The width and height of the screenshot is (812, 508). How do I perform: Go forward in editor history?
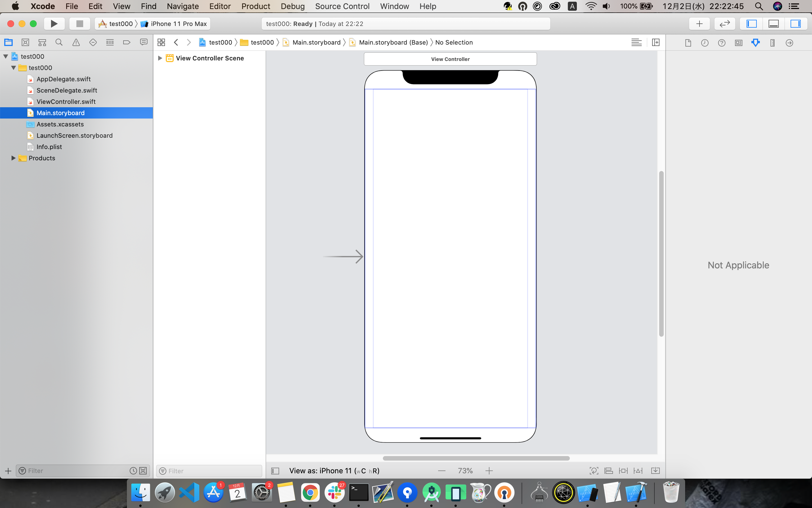189,42
